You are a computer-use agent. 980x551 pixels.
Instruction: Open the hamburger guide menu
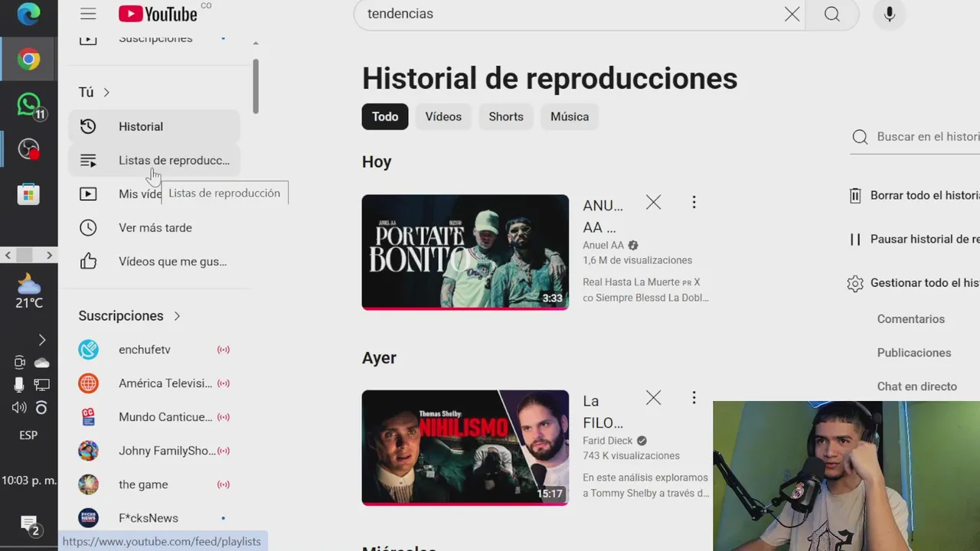coord(88,14)
